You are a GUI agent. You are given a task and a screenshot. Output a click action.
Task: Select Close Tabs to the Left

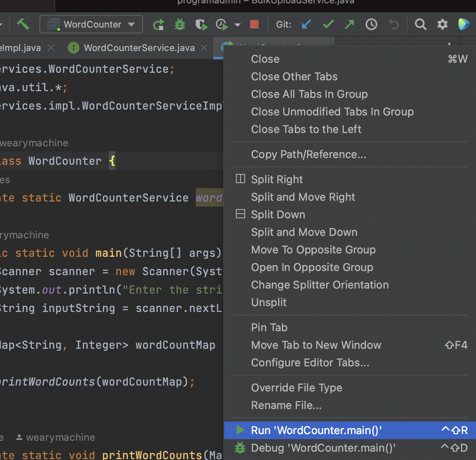point(350,129)
